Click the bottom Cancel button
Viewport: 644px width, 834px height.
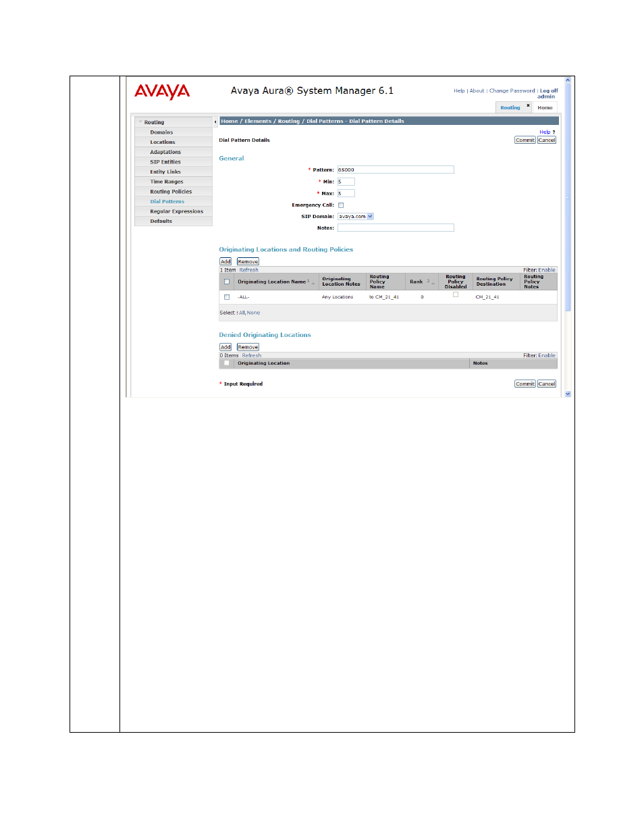547,384
